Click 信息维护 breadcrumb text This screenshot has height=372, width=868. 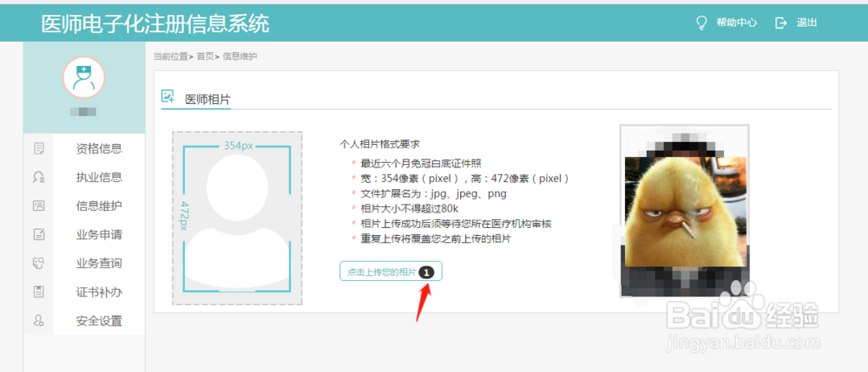240,56
